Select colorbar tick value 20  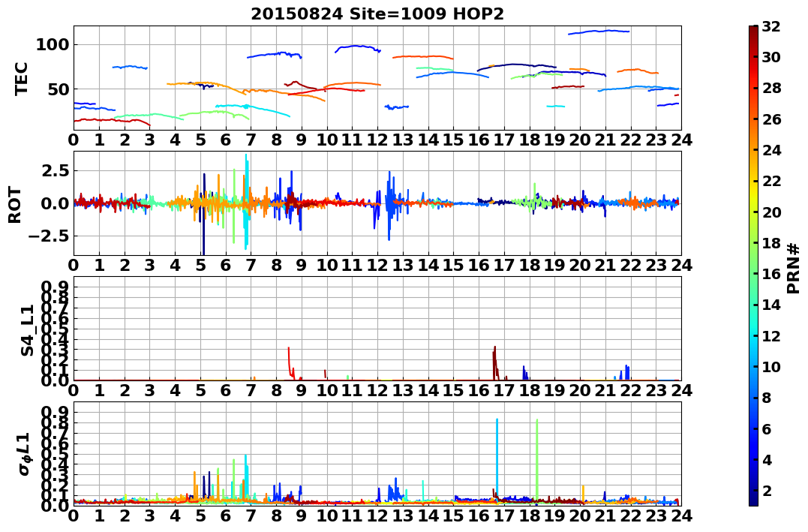pos(771,212)
